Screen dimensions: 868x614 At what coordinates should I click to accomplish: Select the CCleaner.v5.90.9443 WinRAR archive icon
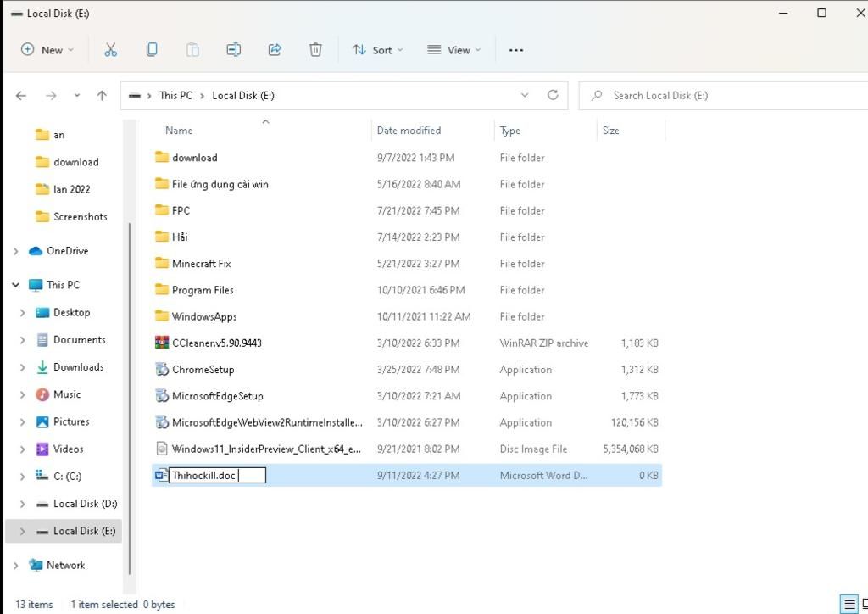pos(162,343)
